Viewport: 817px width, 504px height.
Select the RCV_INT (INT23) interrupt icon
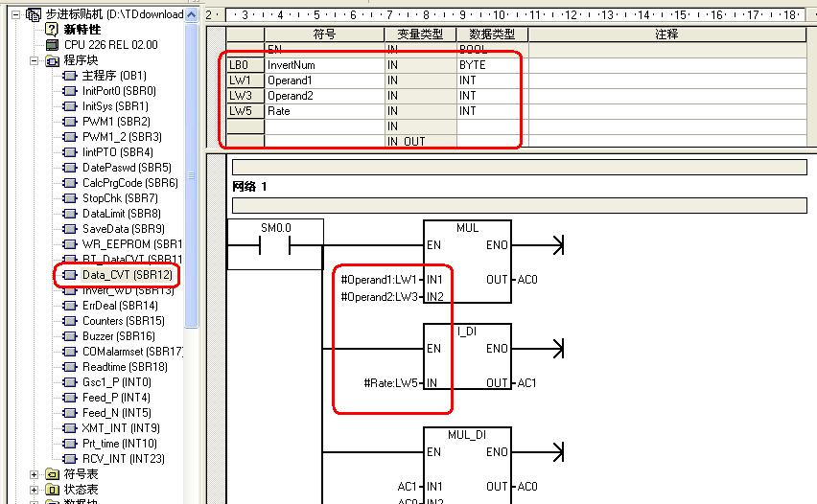[70, 459]
